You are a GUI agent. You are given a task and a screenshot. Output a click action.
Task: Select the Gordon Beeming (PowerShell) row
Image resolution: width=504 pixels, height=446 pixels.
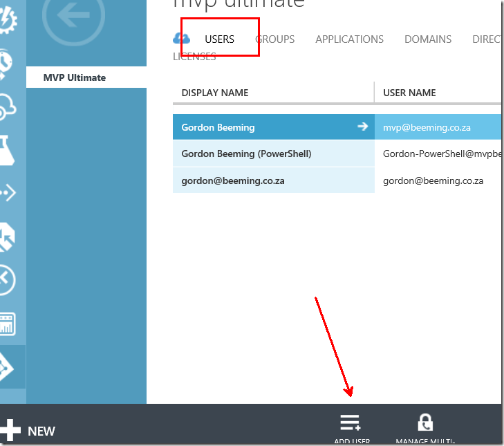[x=337, y=154]
